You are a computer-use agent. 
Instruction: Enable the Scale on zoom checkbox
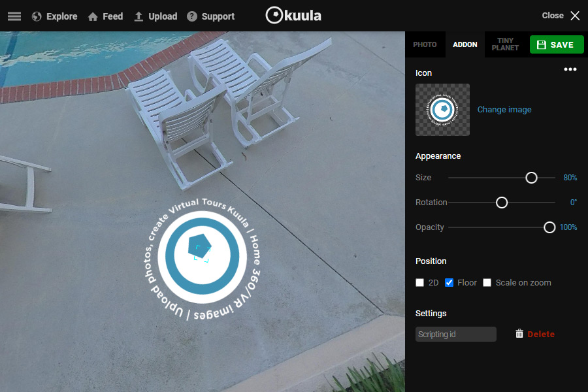[x=487, y=282]
